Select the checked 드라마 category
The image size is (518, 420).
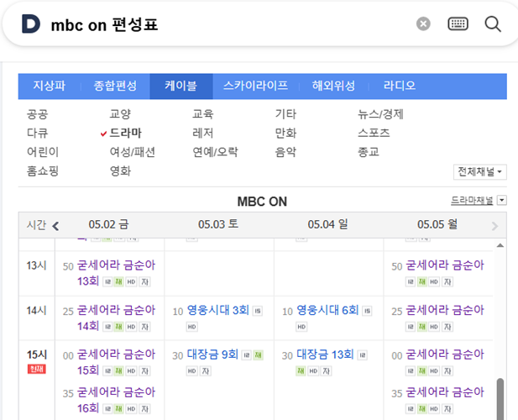point(125,134)
